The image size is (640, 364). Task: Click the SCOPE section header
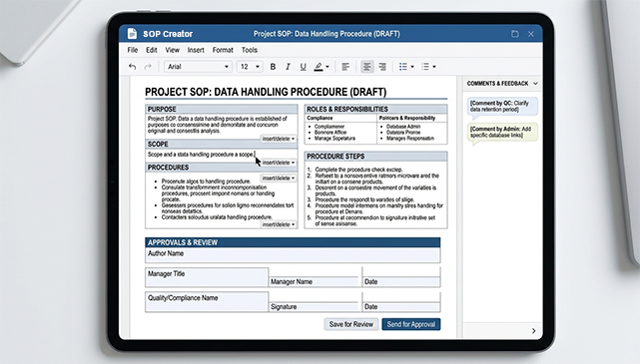(x=222, y=144)
